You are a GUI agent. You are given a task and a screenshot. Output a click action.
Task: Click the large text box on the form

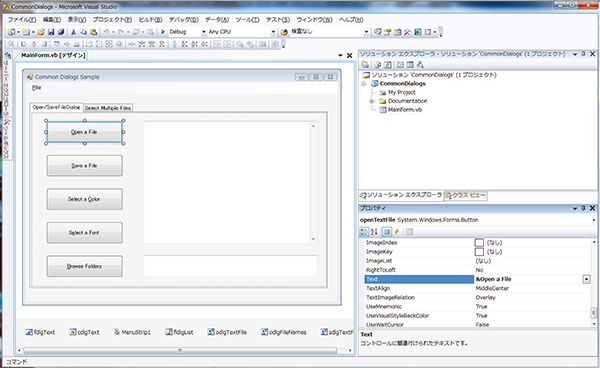click(230, 182)
